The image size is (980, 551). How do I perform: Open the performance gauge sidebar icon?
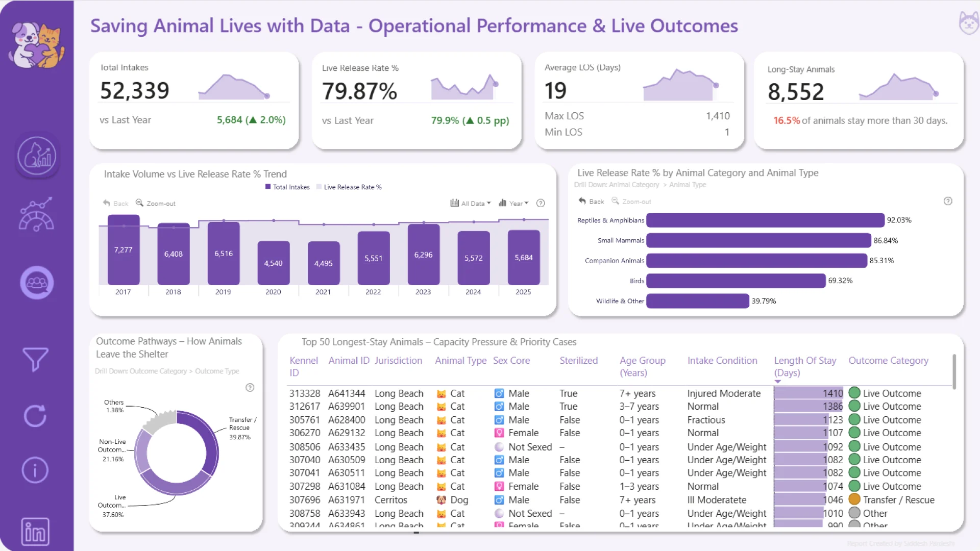36,215
